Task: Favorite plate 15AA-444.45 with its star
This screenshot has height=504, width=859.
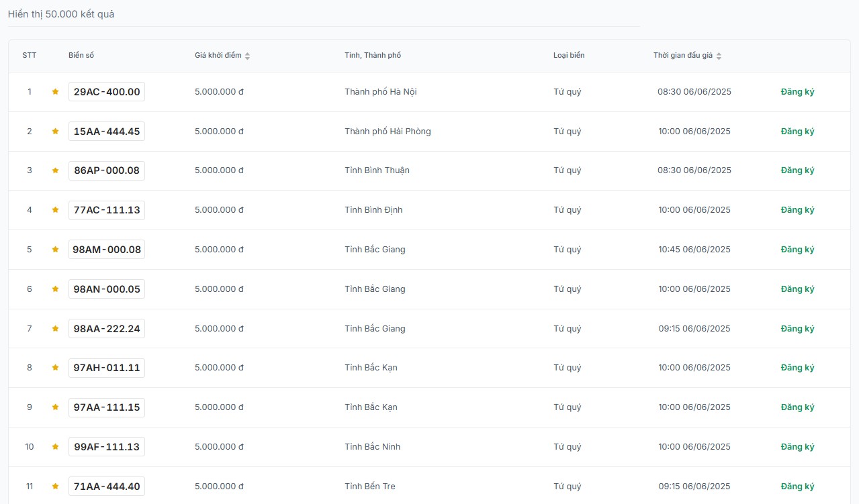Action: (55, 132)
